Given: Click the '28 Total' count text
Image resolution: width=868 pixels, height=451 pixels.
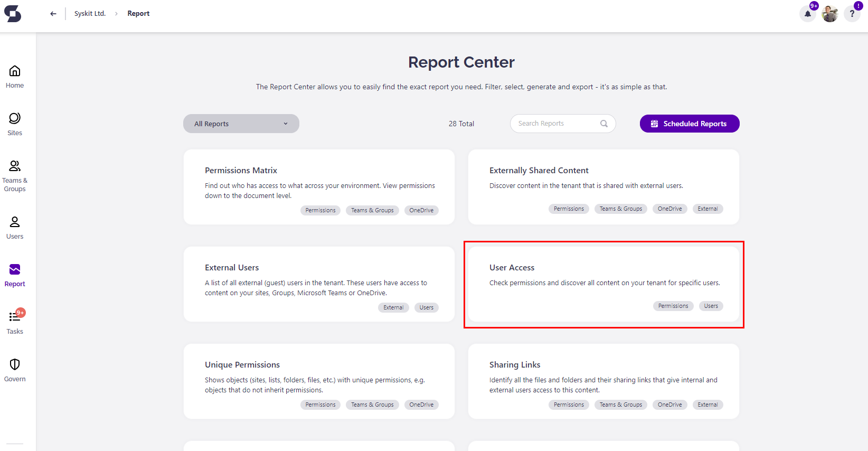Looking at the screenshot, I should (461, 124).
